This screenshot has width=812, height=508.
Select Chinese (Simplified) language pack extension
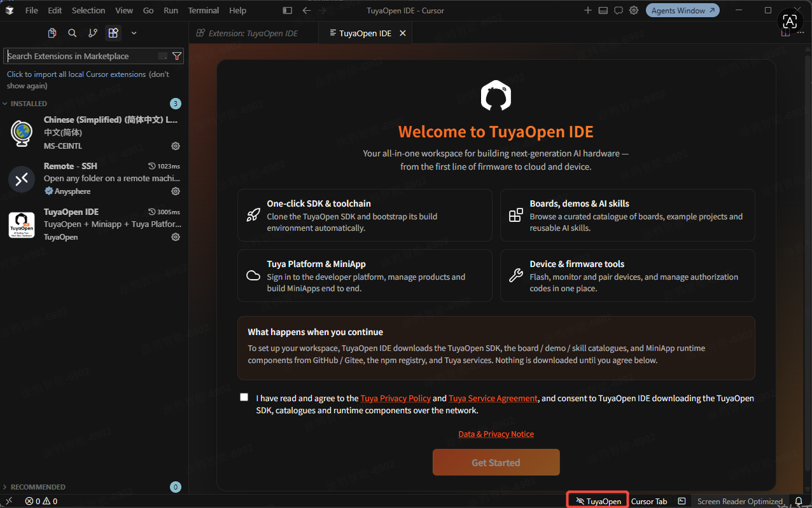click(x=94, y=132)
